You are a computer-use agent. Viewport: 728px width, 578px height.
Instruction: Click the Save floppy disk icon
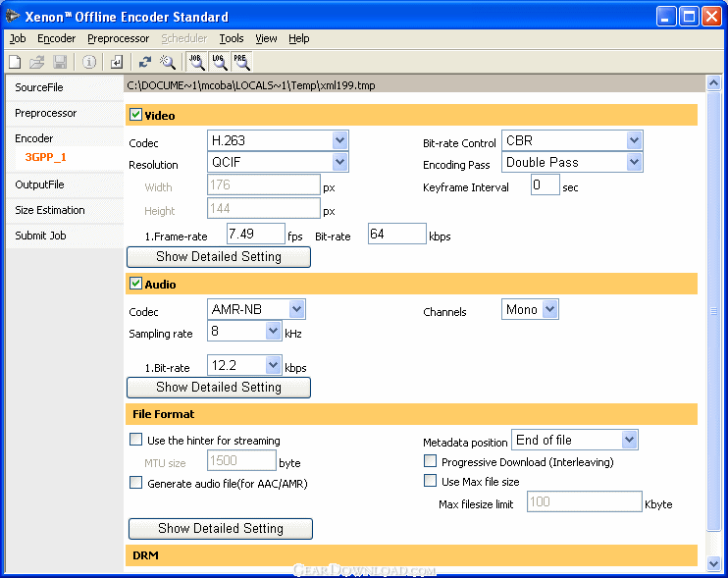click(60, 62)
